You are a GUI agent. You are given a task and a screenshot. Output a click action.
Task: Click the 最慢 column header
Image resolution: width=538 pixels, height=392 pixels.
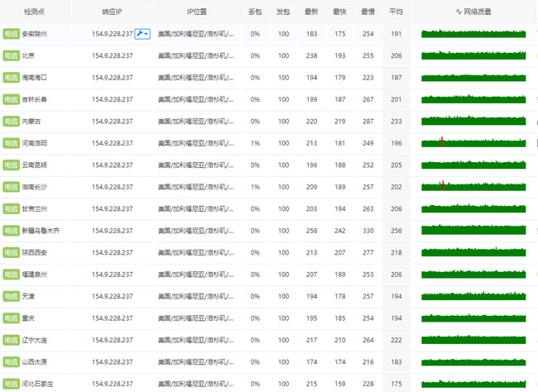[x=367, y=12]
